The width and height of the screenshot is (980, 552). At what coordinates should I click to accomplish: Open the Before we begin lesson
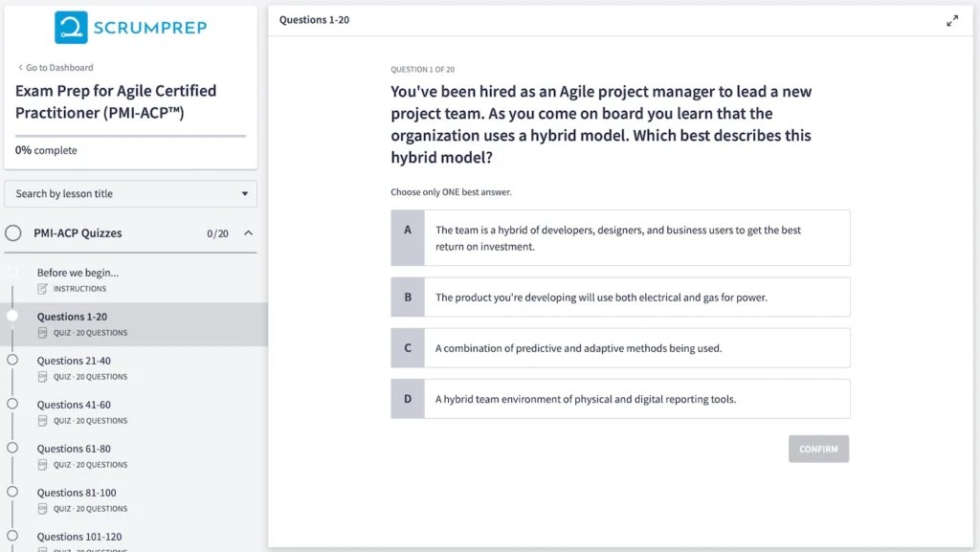click(78, 273)
